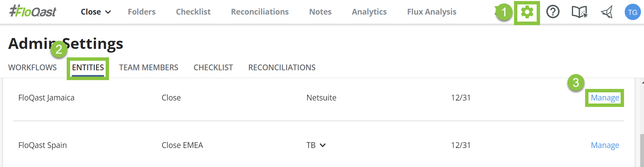Open the Checklist navigation item
Screen dimensions: 644x167
[x=193, y=12]
